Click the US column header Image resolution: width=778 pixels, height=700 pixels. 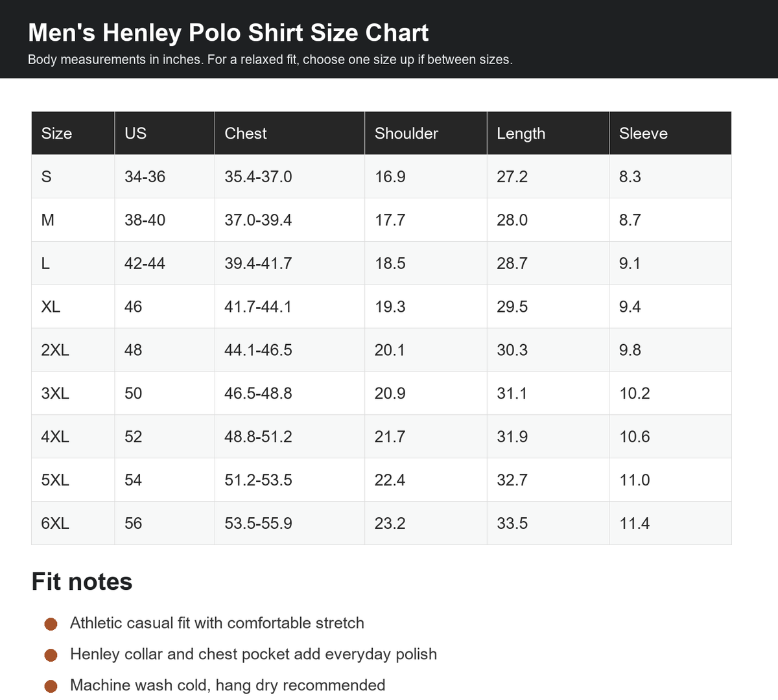click(x=165, y=133)
